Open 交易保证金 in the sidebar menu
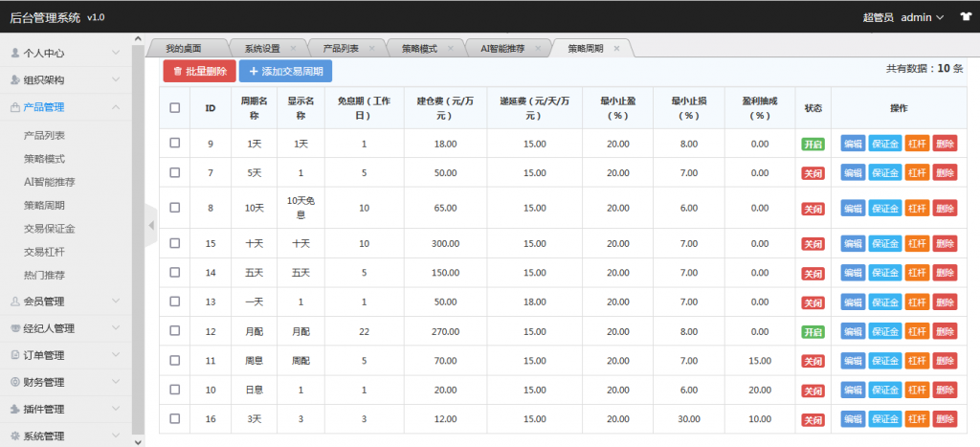This screenshot has height=447, width=980. [x=50, y=229]
